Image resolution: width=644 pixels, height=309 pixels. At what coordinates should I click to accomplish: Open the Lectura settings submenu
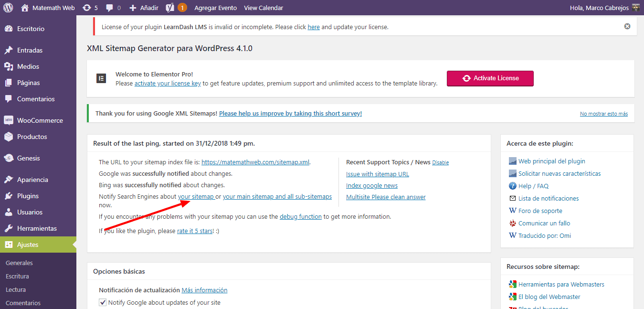16,289
